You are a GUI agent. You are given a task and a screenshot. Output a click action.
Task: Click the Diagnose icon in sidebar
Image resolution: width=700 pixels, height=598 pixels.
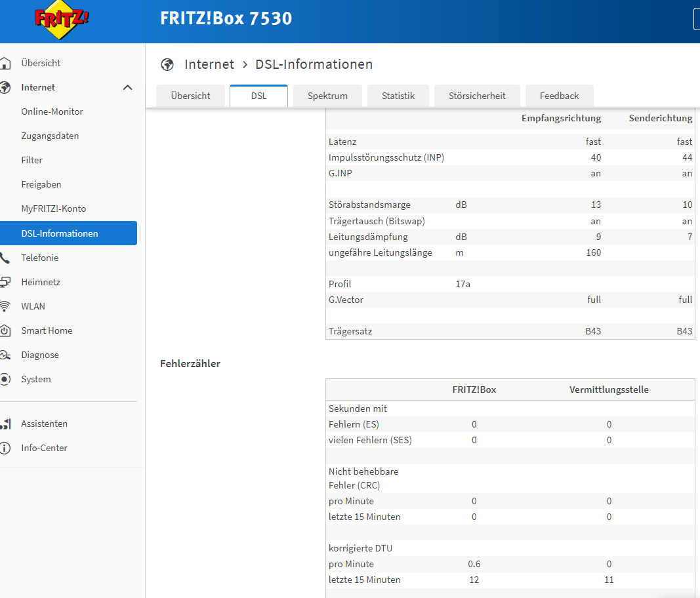pyautogui.click(x=5, y=355)
